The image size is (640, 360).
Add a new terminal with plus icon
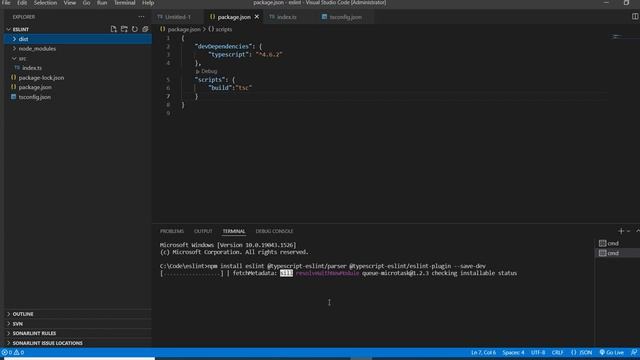(x=621, y=231)
